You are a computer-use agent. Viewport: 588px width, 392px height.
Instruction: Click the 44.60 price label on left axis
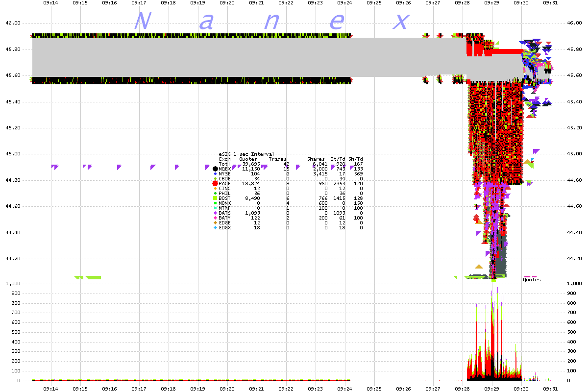[x=12, y=206]
